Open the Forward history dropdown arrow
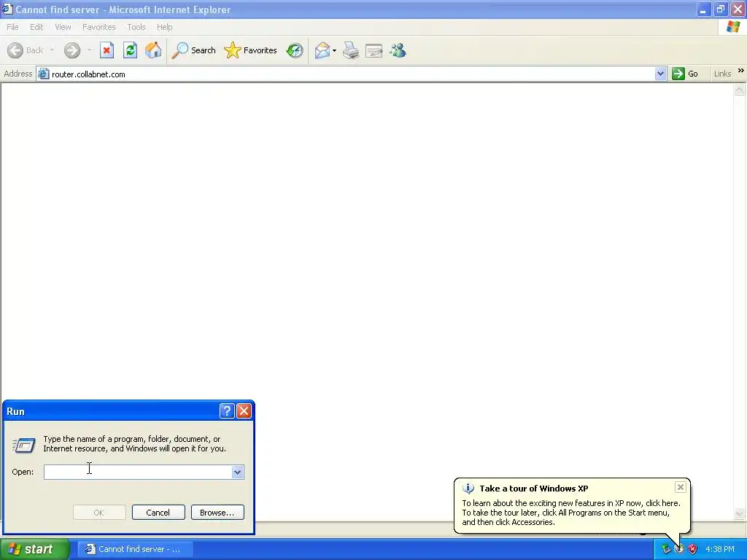Image resolution: width=747 pixels, height=560 pixels. 89,50
